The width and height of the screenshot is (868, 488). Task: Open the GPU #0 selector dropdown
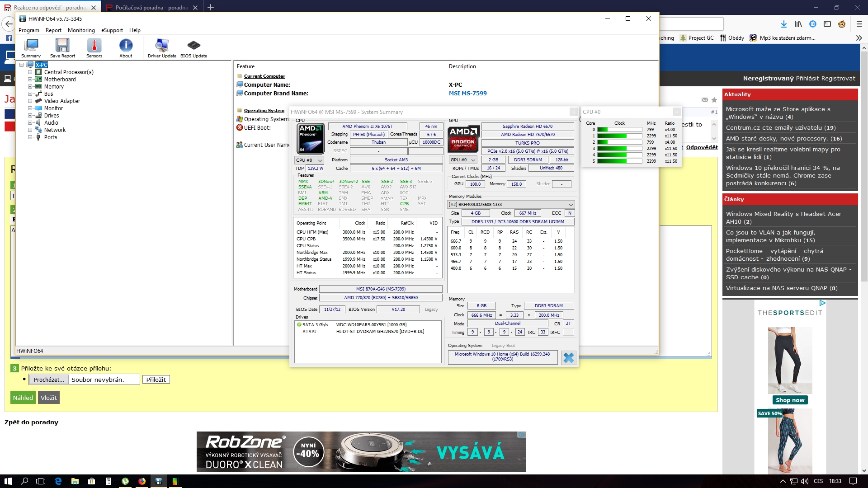463,160
